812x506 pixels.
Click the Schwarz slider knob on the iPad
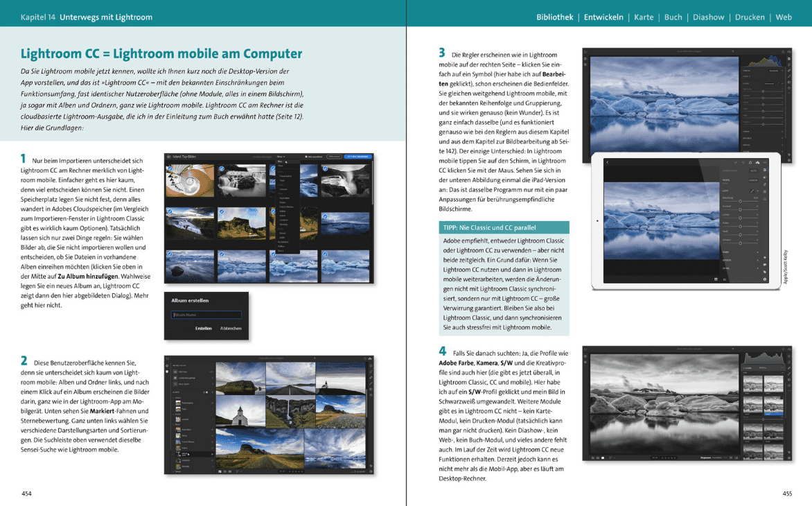click(x=741, y=243)
